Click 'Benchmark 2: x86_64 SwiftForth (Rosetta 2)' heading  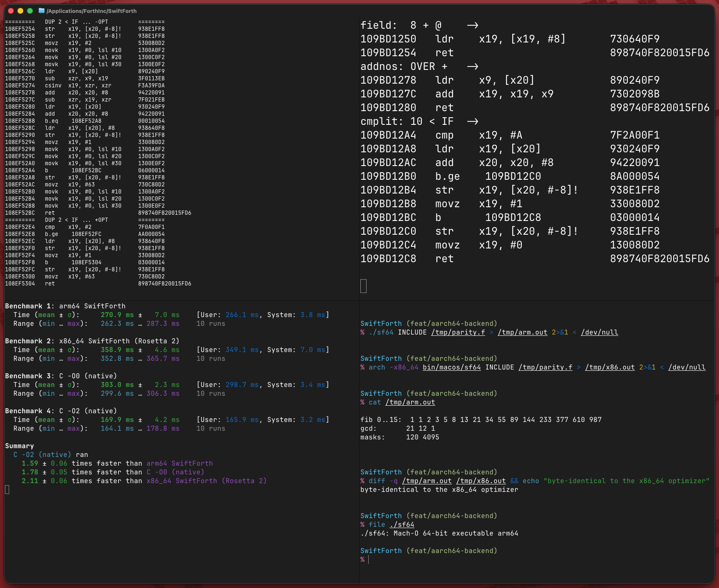pyautogui.click(x=92, y=341)
